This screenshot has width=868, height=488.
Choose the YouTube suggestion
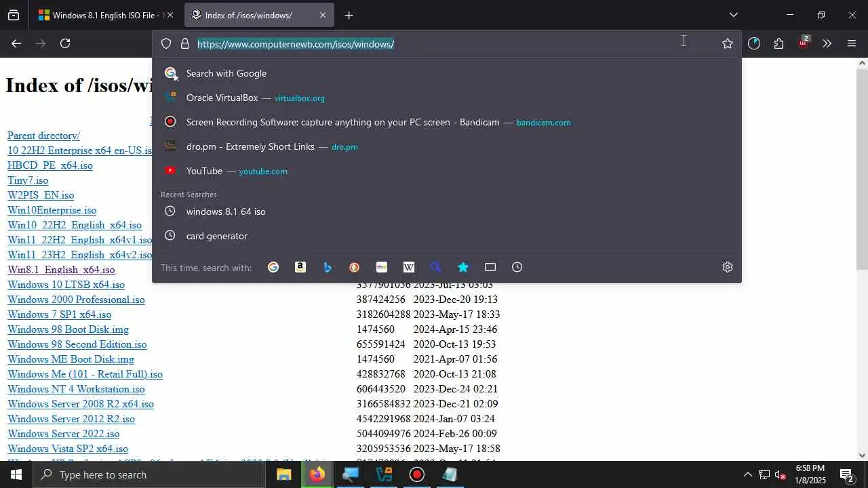tap(448, 171)
